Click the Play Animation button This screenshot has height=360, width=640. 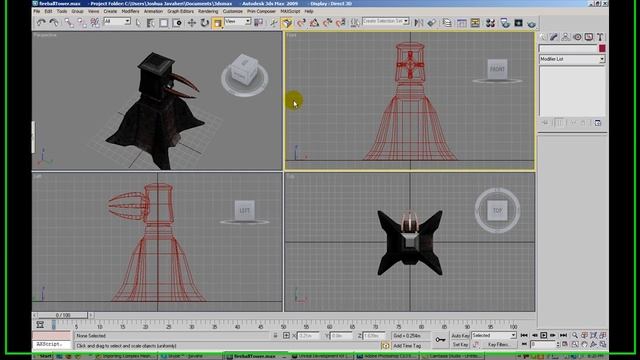pos(544,336)
